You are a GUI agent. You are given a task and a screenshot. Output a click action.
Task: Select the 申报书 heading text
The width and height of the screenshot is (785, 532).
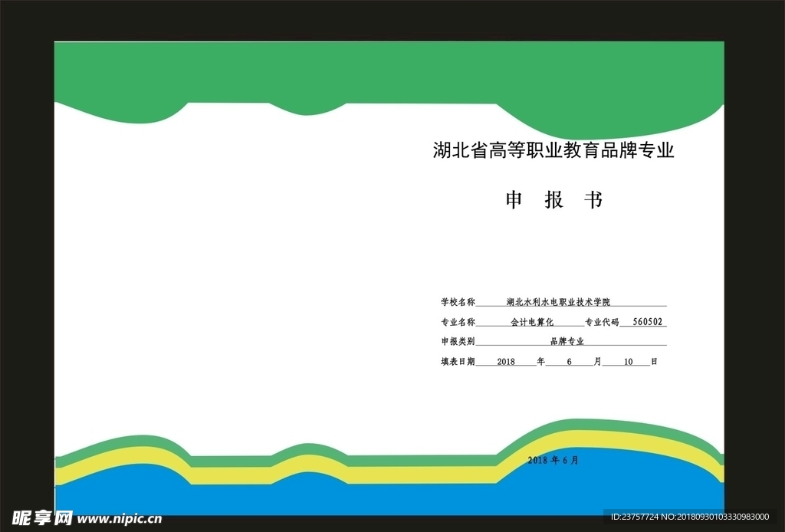coord(553,201)
